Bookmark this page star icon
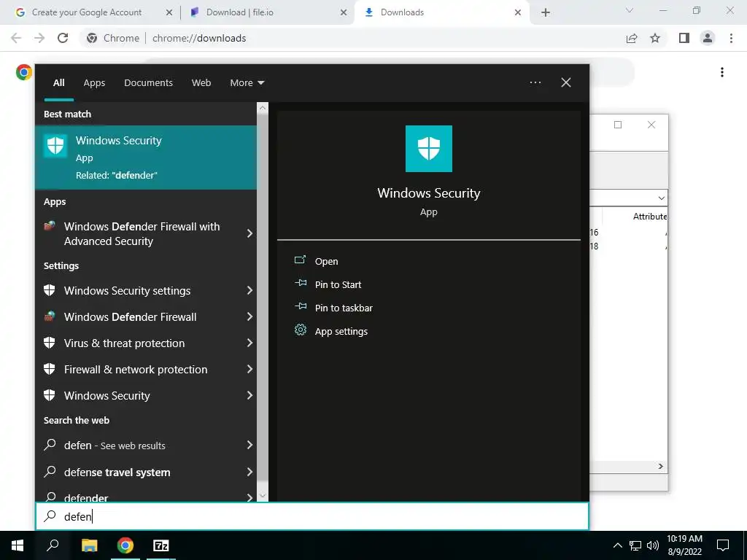The width and height of the screenshot is (747, 560). click(x=655, y=38)
